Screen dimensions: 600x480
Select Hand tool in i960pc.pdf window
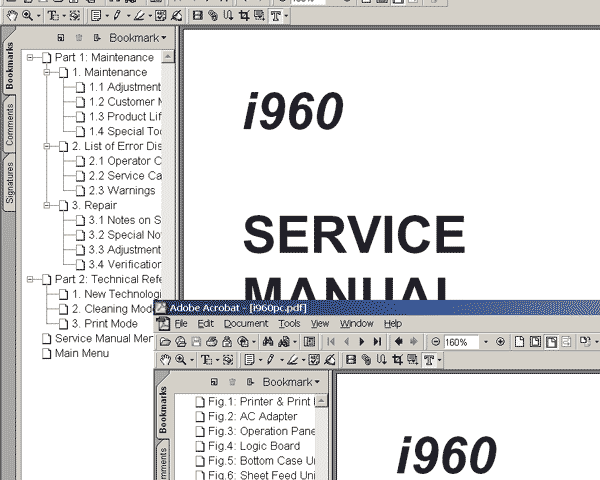click(165, 360)
